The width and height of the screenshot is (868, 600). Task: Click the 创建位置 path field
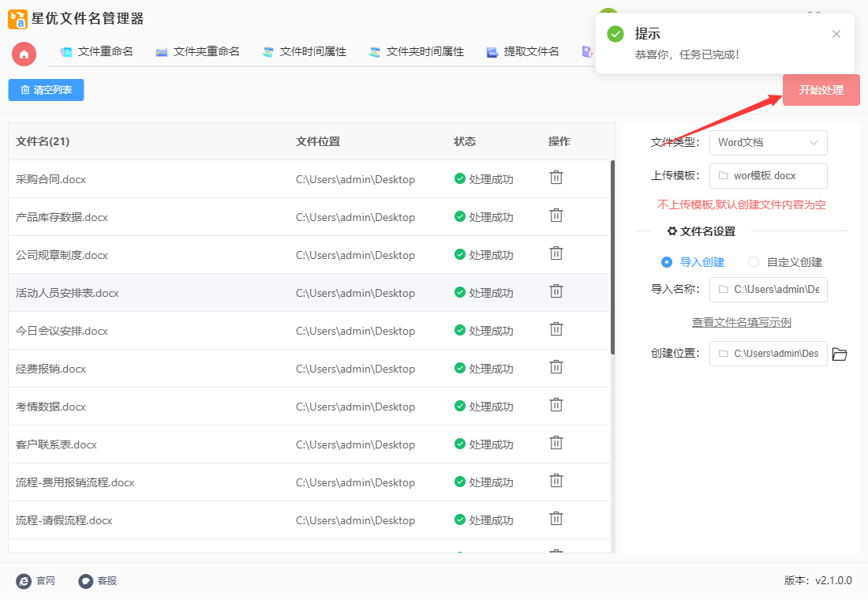pos(769,354)
